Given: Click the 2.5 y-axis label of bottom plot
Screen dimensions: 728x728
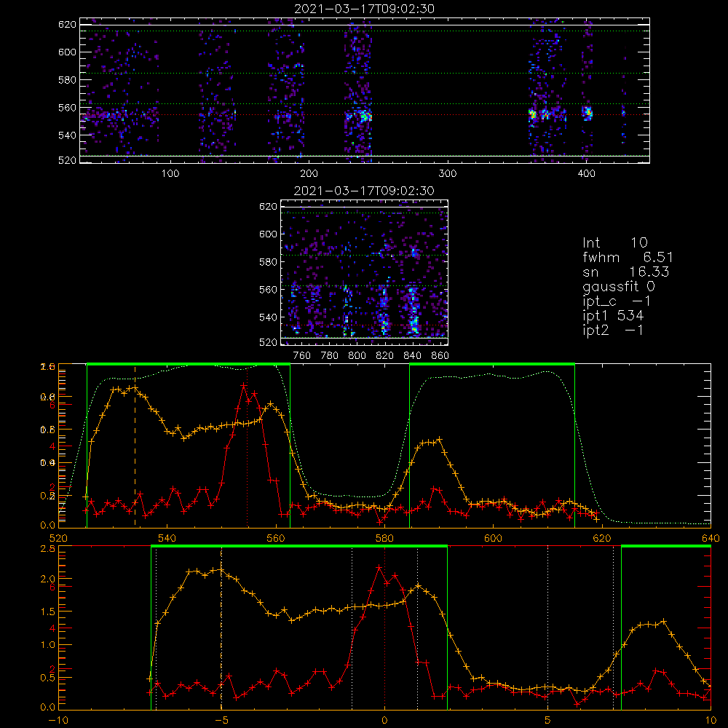Looking at the screenshot, I should pyautogui.click(x=48, y=549).
